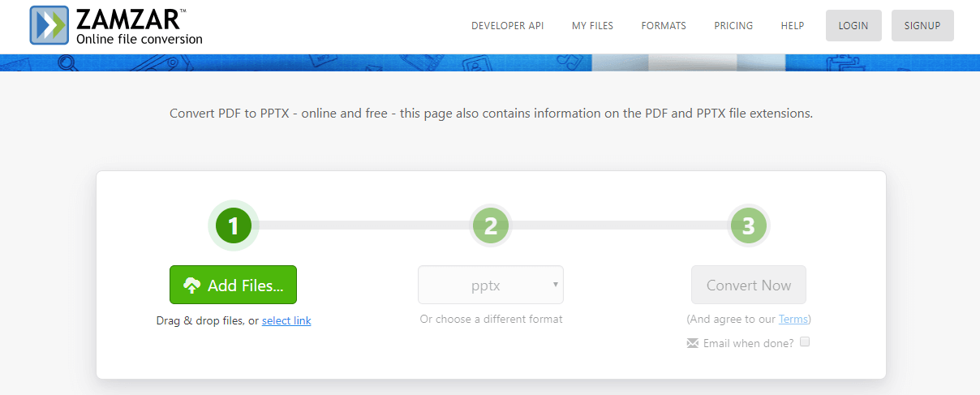Click the Login button
The image size is (980, 395).
coord(853,26)
